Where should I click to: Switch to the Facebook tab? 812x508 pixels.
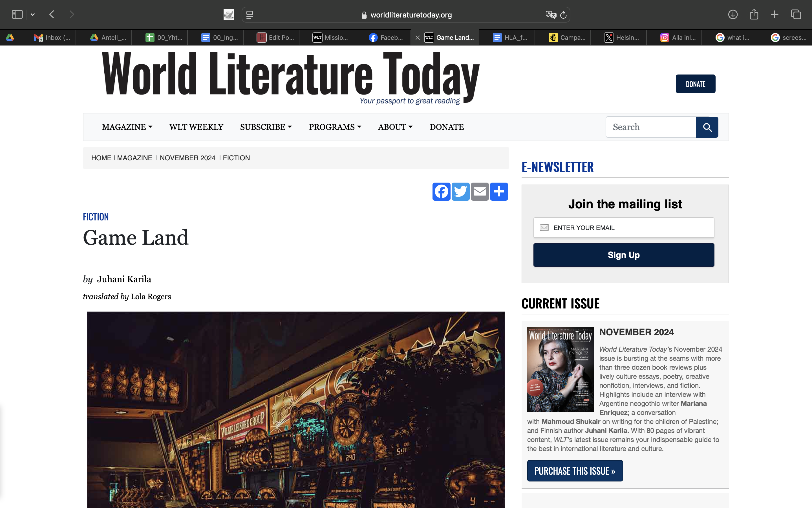pos(383,38)
